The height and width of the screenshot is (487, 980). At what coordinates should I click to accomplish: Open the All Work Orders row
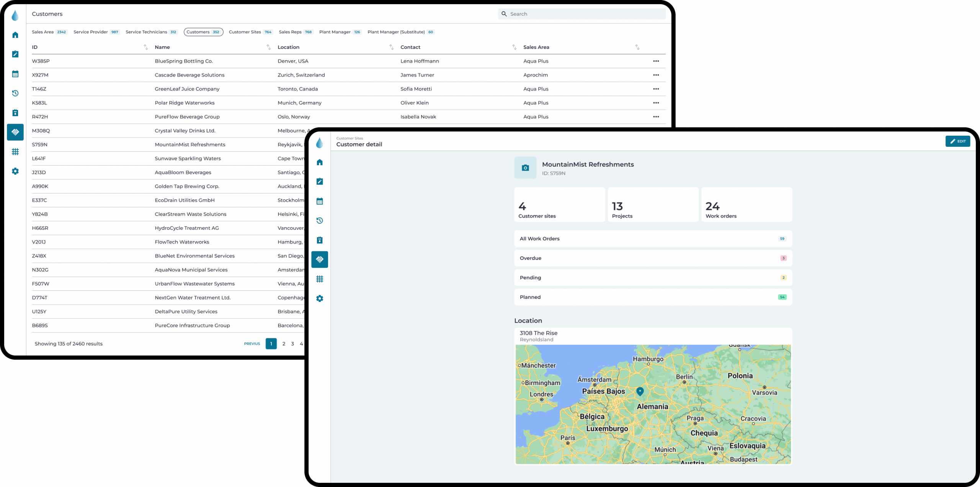(653, 239)
